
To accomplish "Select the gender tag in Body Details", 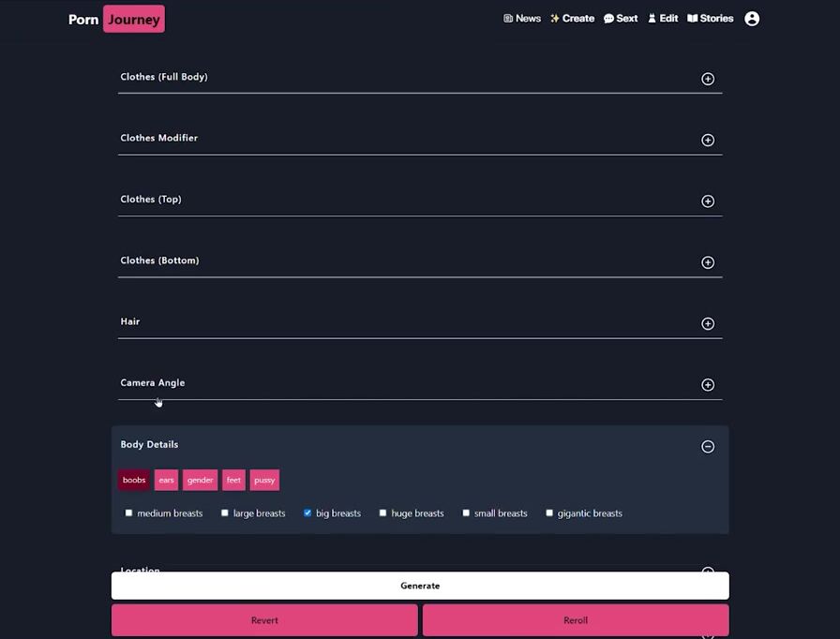I will click(200, 481).
